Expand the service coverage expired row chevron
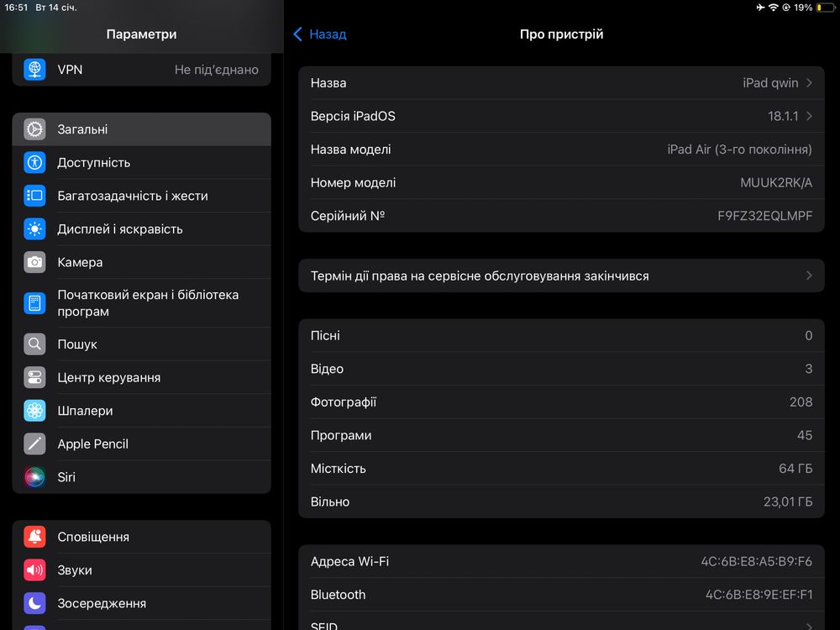The height and width of the screenshot is (630, 840). (809, 276)
